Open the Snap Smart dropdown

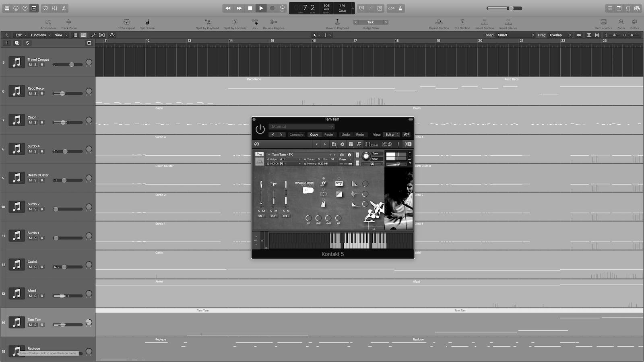[516, 35]
